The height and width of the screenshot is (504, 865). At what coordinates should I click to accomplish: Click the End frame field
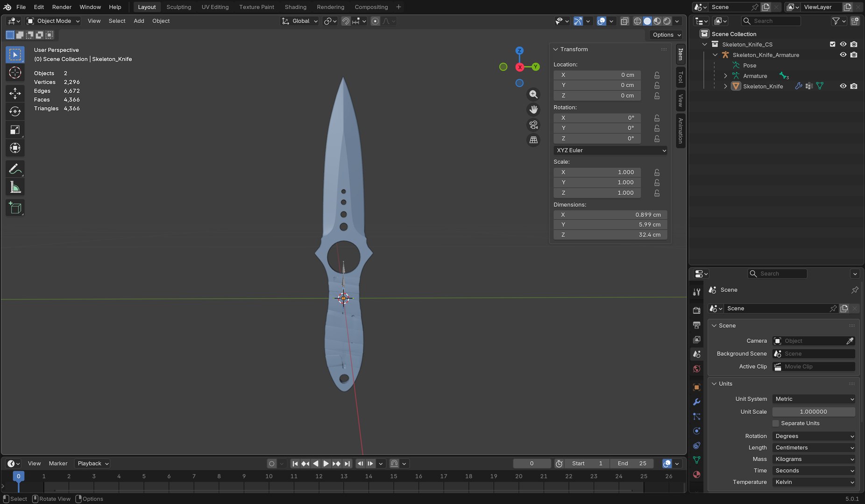point(631,463)
